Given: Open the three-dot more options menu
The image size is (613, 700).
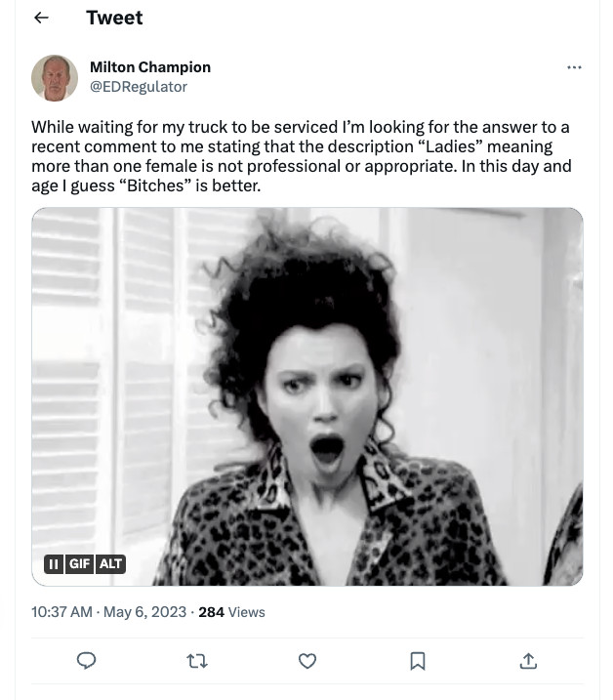Looking at the screenshot, I should click(x=574, y=67).
